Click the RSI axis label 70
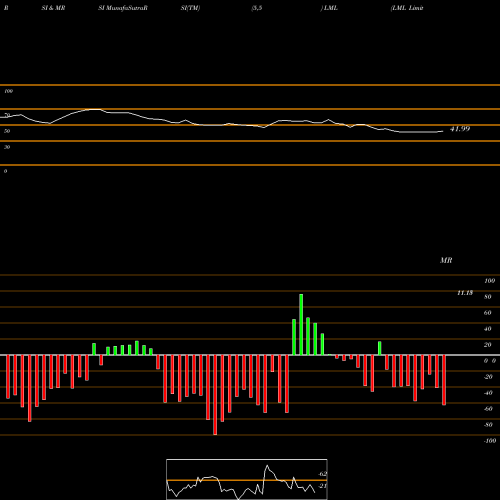500x500 pixels. tap(7, 115)
